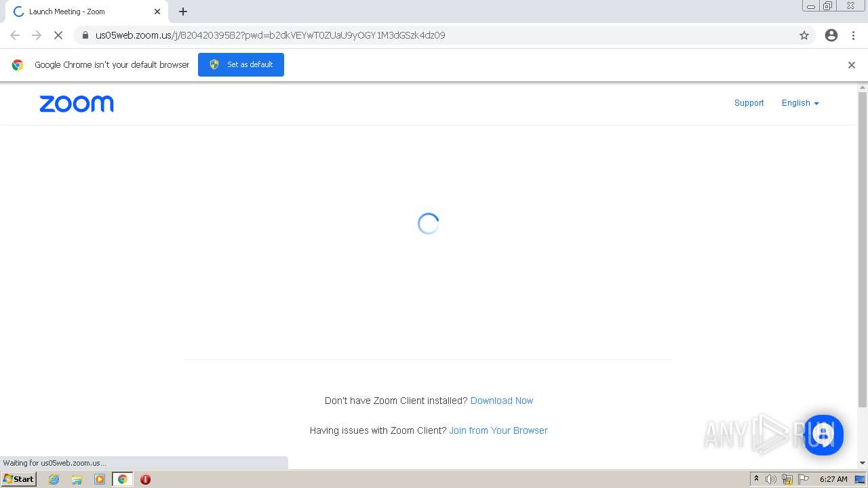868x488 pixels.
Task: Open the network status tray icon
Action: 787,479
